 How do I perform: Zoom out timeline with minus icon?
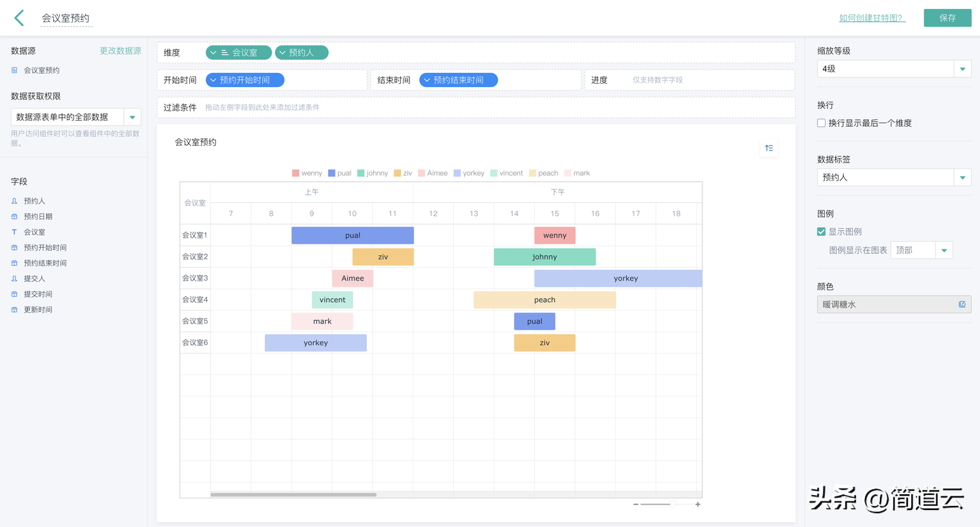tap(636, 505)
